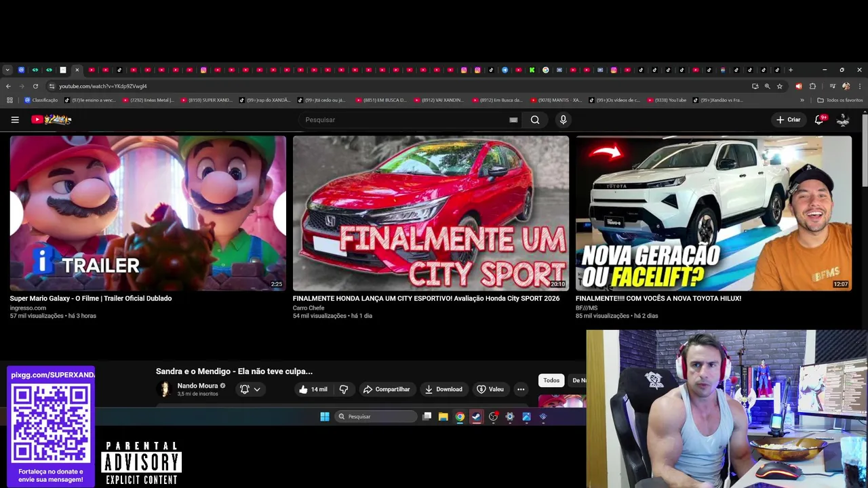Image resolution: width=868 pixels, height=488 pixels.
Task: Open the OBS Studio taskbar icon
Action: (493, 417)
